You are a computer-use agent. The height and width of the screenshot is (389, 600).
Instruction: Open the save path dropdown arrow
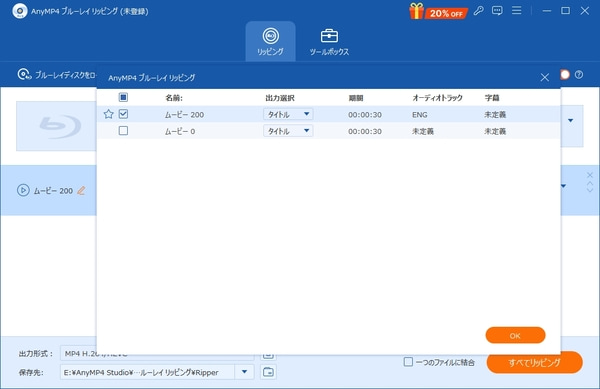point(244,372)
